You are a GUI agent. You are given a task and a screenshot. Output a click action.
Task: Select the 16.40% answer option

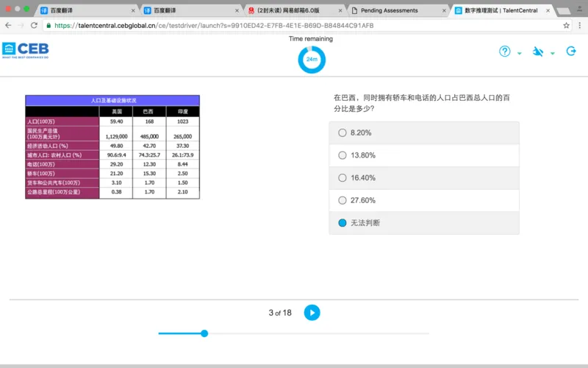[x=424, y=177]
